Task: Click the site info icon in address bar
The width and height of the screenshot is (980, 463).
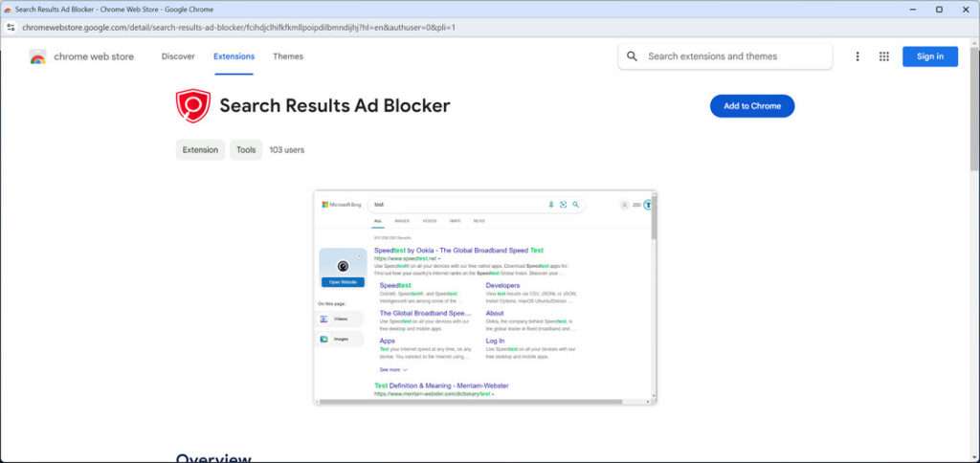Action: point(10,28)
